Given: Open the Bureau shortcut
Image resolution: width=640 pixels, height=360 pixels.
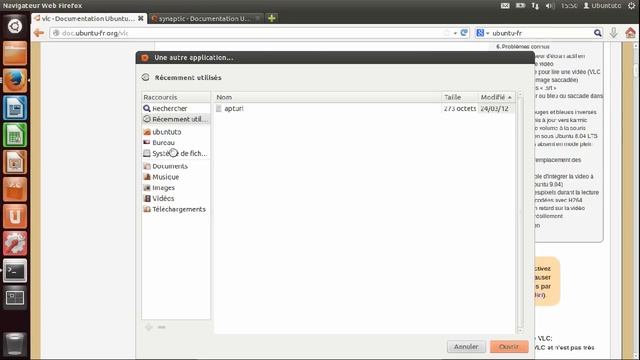Looking at the screenshot, I should click(x=176, y=142).
